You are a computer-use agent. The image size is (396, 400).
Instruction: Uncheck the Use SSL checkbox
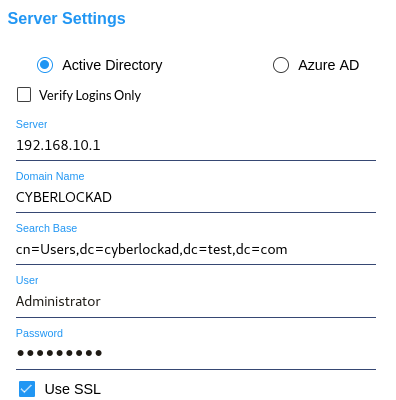point(27,389)
